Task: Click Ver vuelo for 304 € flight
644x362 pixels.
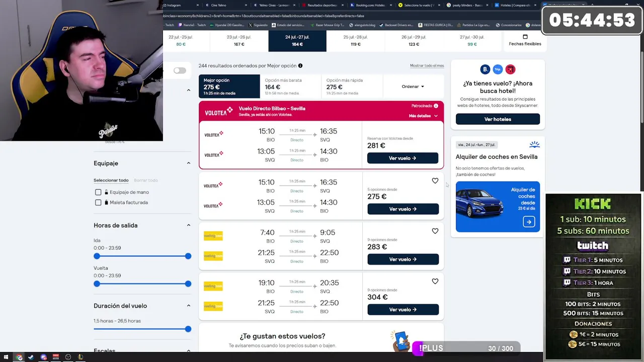Action: tap(403, 309)
